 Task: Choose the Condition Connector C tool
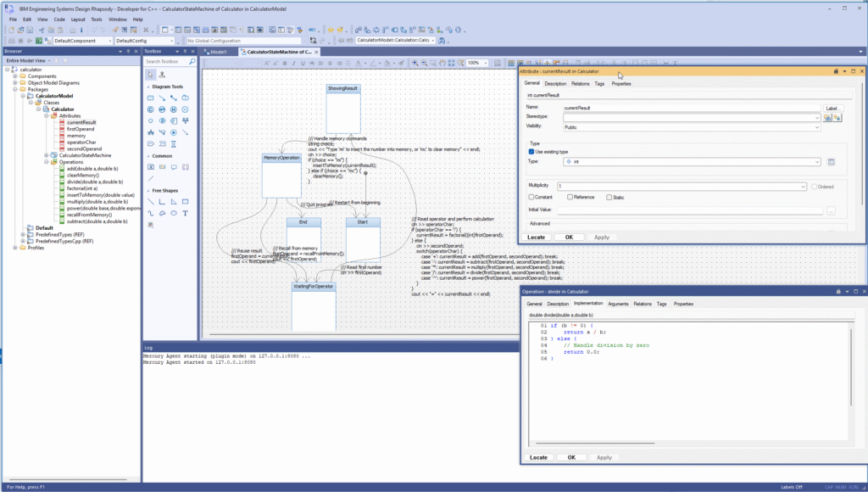[151, 109]
